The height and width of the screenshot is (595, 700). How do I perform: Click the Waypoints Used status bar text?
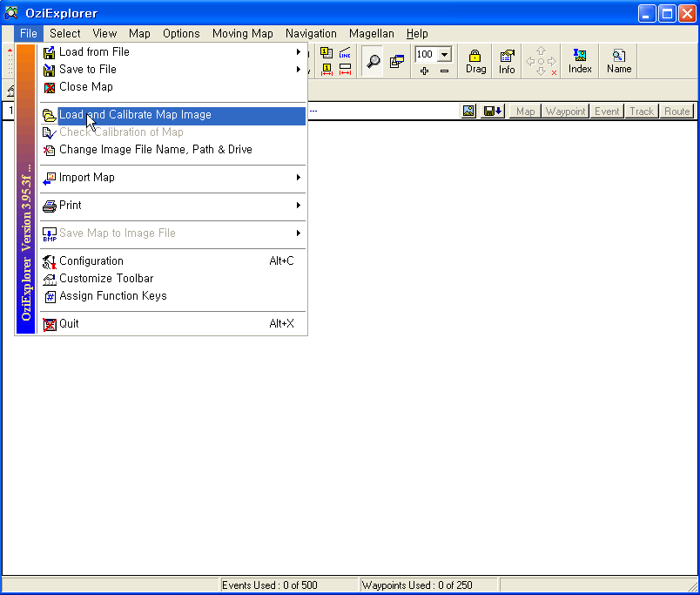[417, 585]
